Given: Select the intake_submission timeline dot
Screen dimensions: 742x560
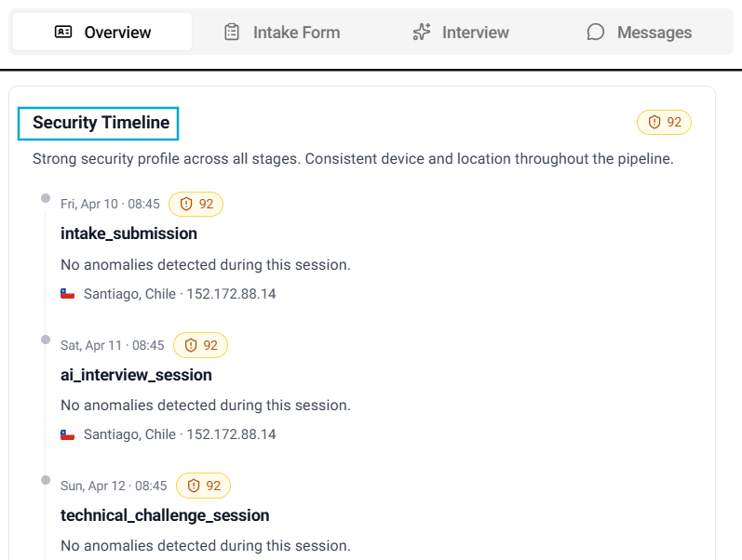Looking at the screenshot, I should point(46,198).
